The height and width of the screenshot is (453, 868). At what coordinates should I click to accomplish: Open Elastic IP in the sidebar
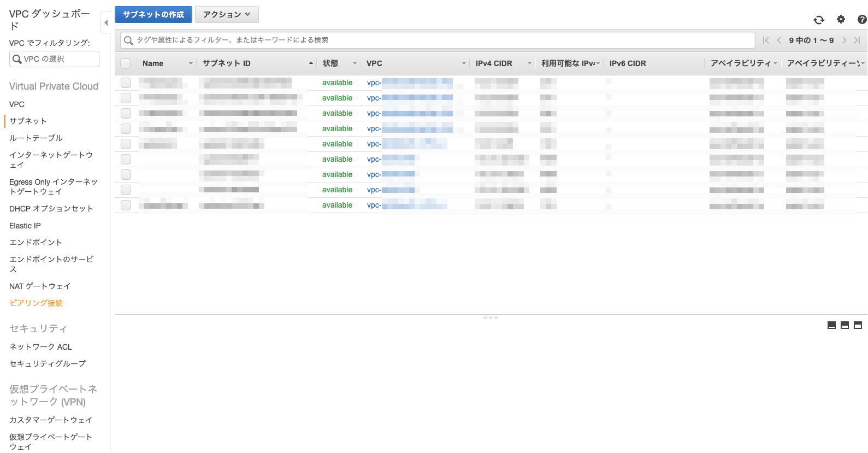(25, 226)
